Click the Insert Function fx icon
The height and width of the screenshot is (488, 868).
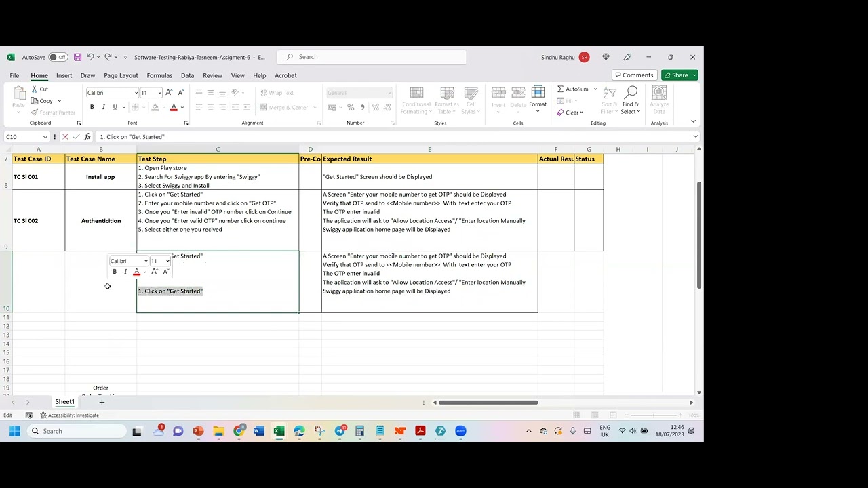point(87,137)
